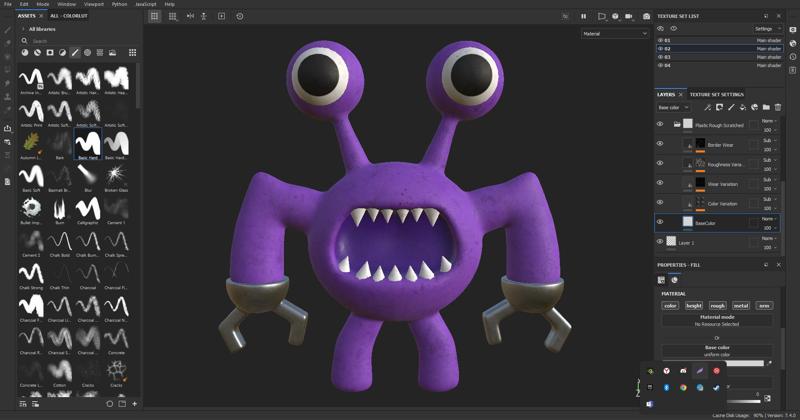
Task: Add a fill layer with bucket icon
Action: (743, 107)
